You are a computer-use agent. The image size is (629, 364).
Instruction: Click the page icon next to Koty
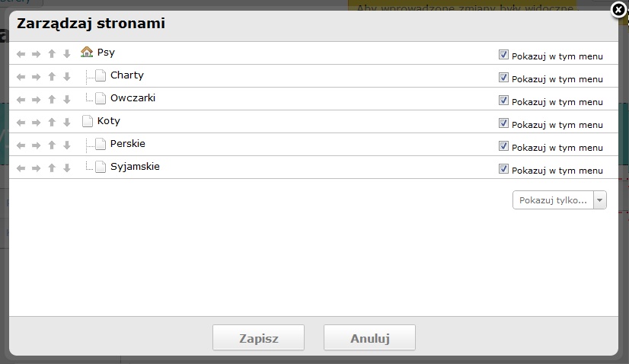(88, 121)
